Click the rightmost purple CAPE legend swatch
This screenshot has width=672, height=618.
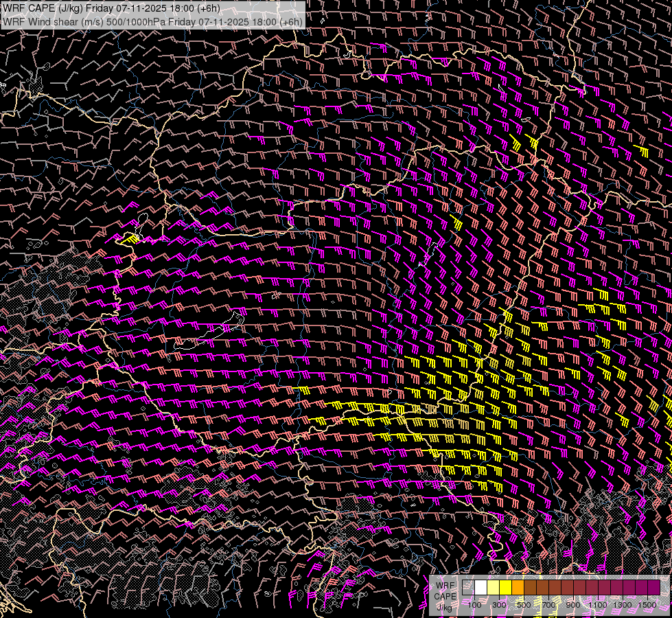(x=654, y=587)
